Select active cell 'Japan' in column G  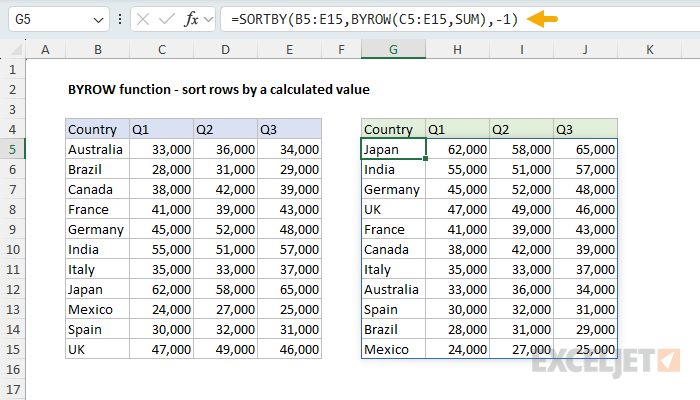point(393,150)
